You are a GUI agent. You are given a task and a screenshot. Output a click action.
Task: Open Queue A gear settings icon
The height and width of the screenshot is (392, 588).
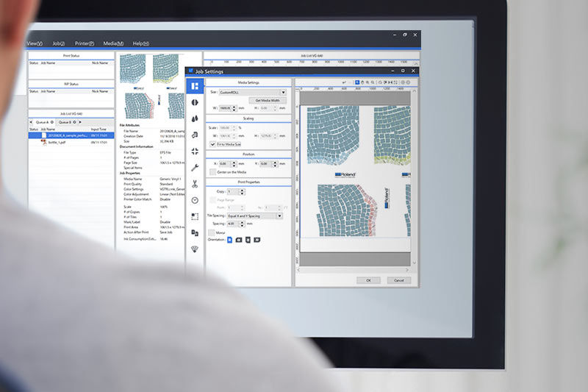click(x=52, y=122)
